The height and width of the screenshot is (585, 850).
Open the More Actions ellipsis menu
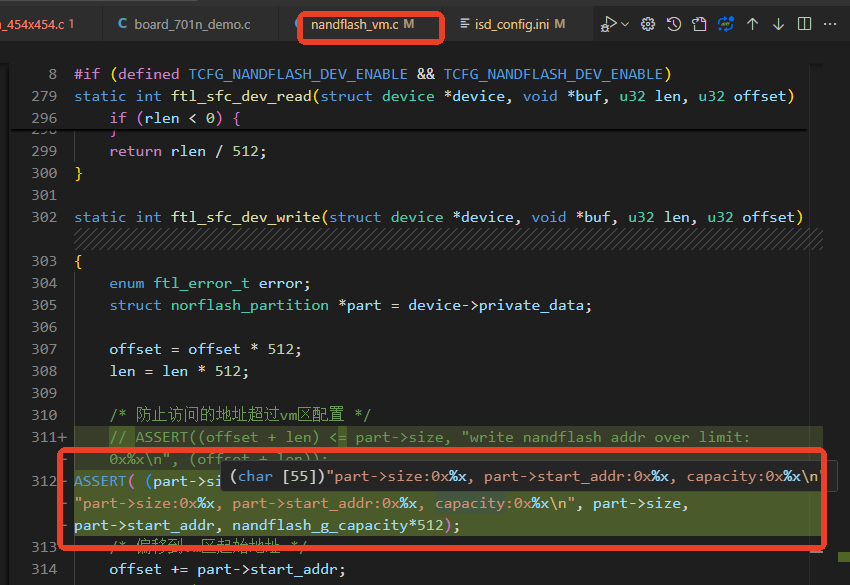click(x=830, y=24)
